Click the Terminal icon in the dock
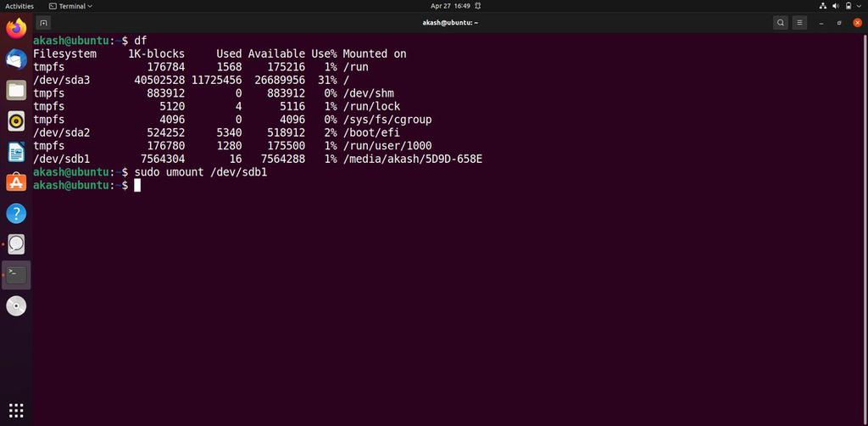This screenshot has height=426, width=868. [16, 274]
